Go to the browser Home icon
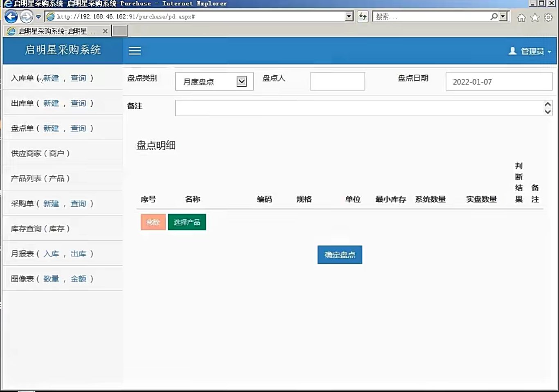559x392 pixels. coord(521,18)
